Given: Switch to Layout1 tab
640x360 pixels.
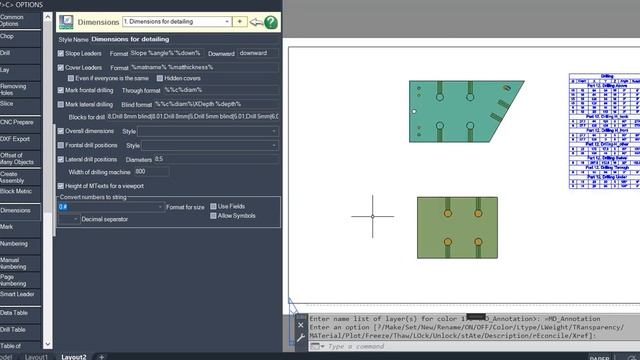Looking at the screenshot, I should pos(36,357).
